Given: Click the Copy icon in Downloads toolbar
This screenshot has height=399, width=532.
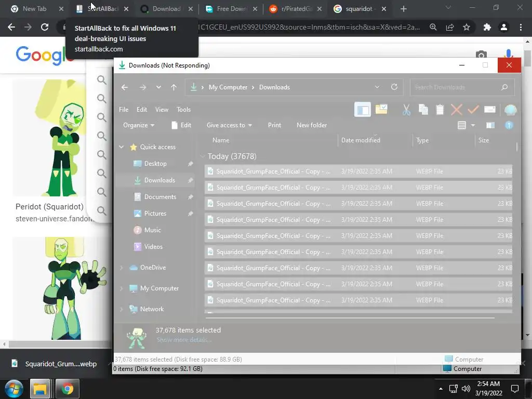Looking at the screenshot, I should coord(423,110).
